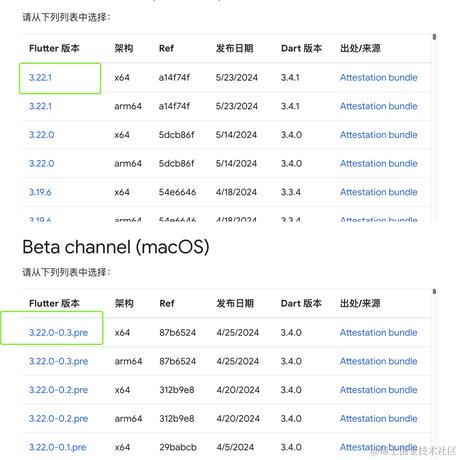Click the Ref value 29babcb

[x=178, y=447]
